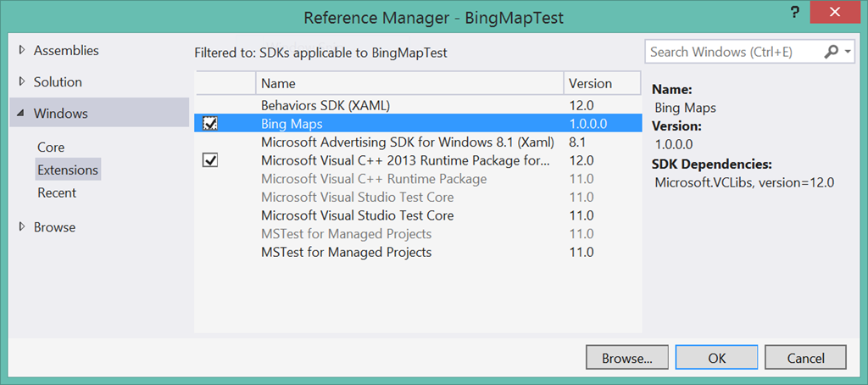Click the Cancel button

tap(805, 358)
